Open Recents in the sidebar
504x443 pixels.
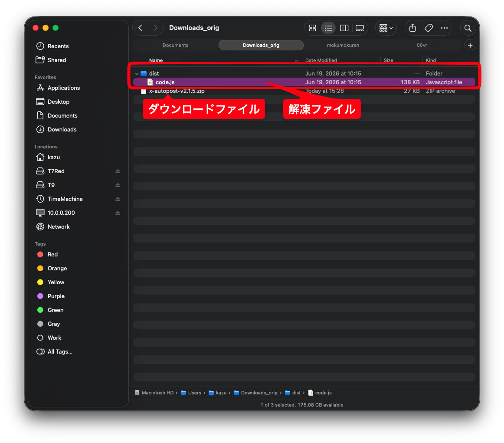(58, 46)
